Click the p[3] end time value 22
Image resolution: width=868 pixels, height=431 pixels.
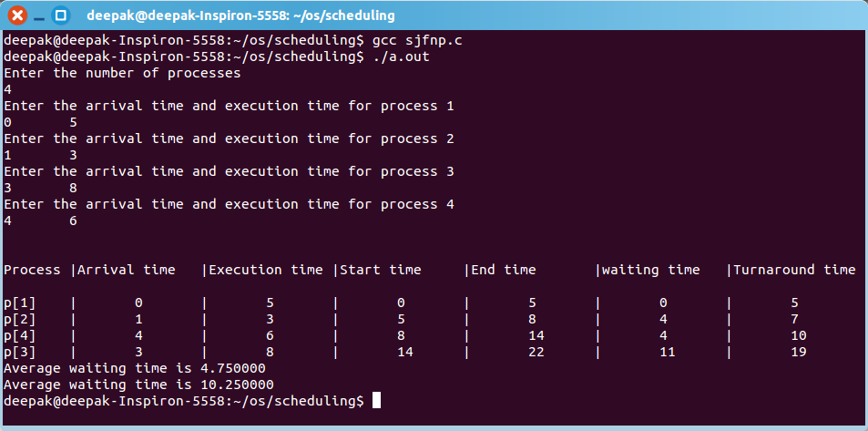(536, 352)
